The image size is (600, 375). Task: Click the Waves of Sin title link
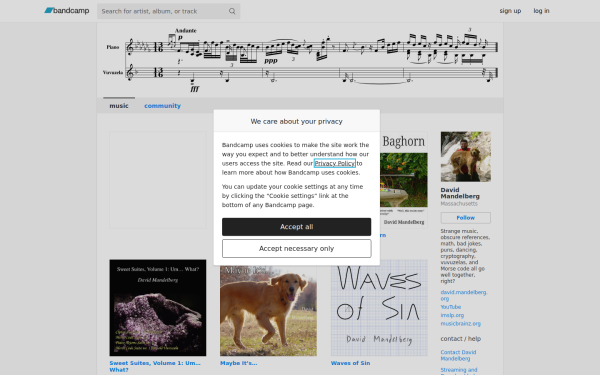(350, 363)
